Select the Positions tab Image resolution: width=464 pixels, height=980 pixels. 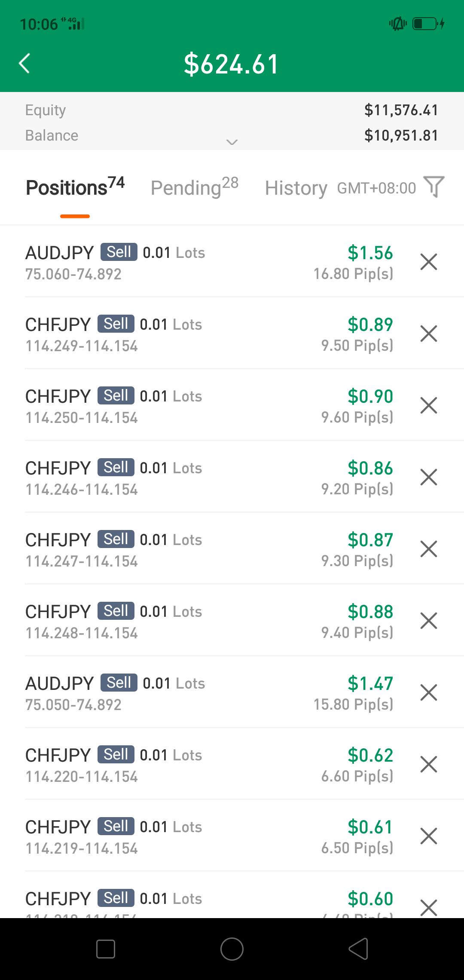75,187
